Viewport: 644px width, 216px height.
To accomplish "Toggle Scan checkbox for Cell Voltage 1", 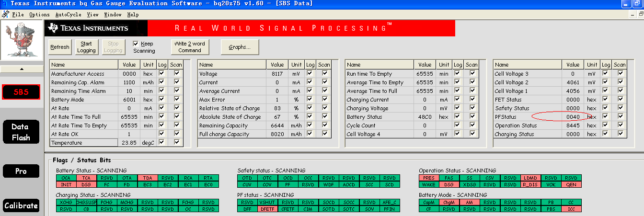I will coord(621,91).
